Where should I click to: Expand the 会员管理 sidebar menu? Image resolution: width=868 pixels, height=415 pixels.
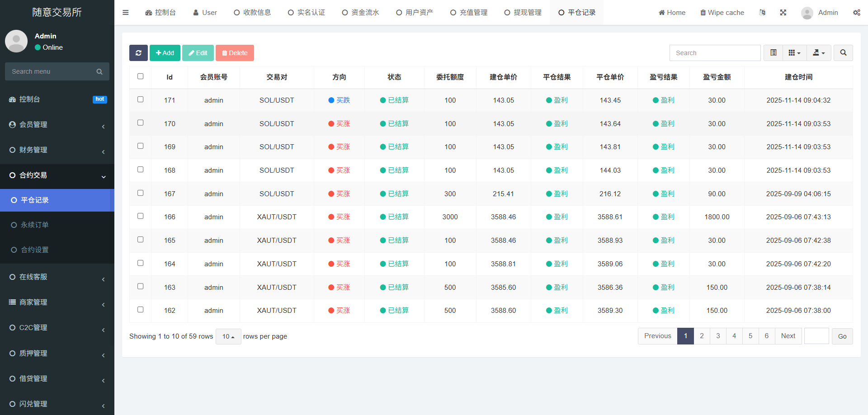(x=57, y=125)
